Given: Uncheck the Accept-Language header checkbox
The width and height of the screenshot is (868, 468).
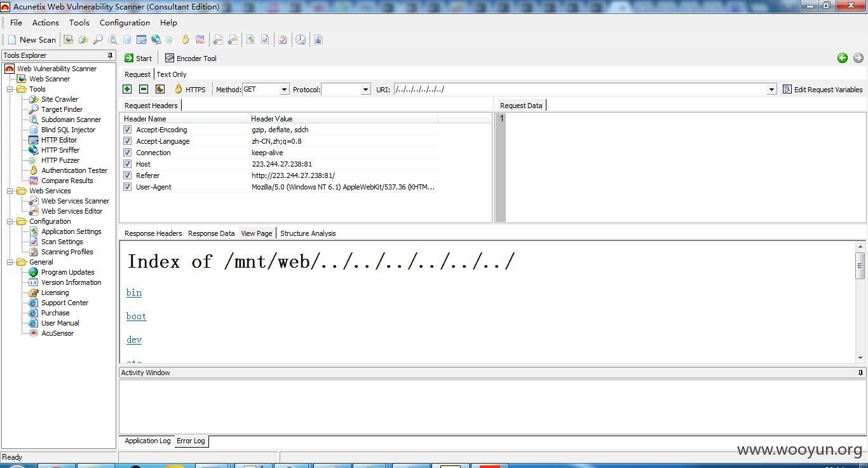Looking at the screenshot, I should click(127, 141).
